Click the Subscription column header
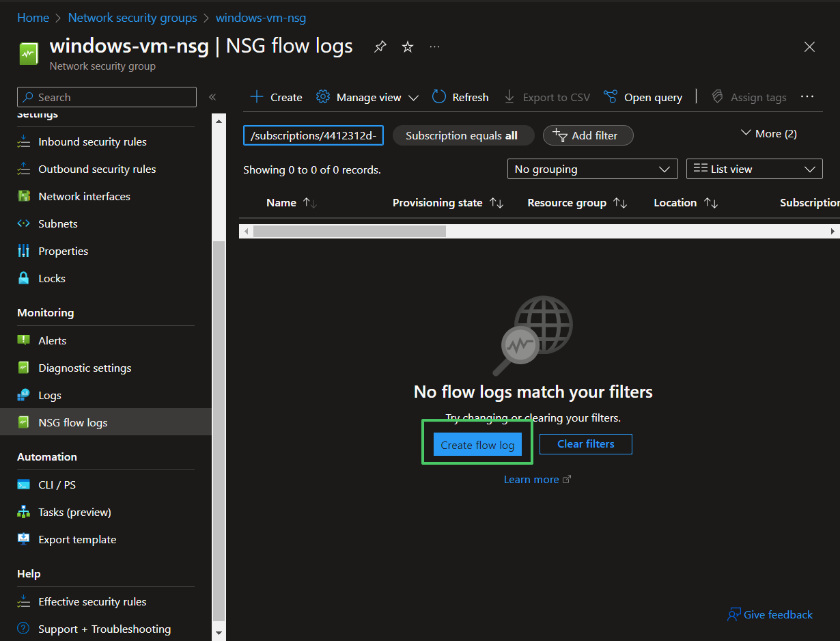This screenshot has width=840, height=641. tap(810, 203)
